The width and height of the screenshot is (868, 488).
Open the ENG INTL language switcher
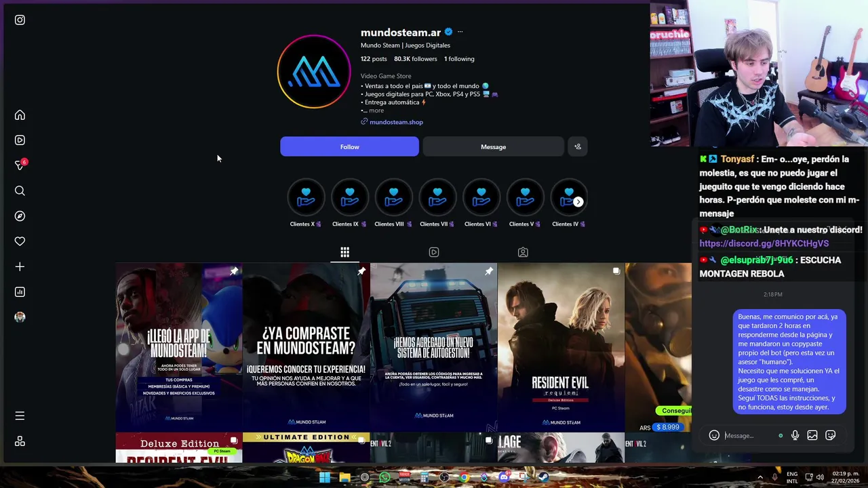(792, 477)
